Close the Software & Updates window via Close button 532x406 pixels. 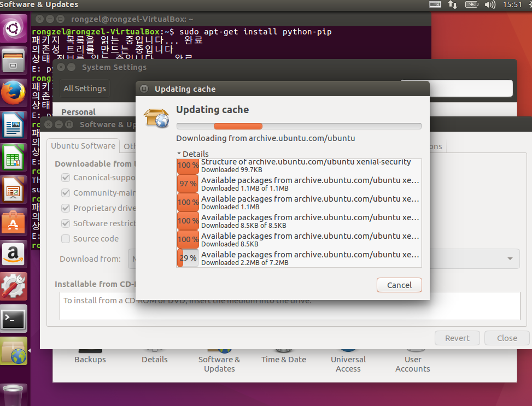[507, 338]
